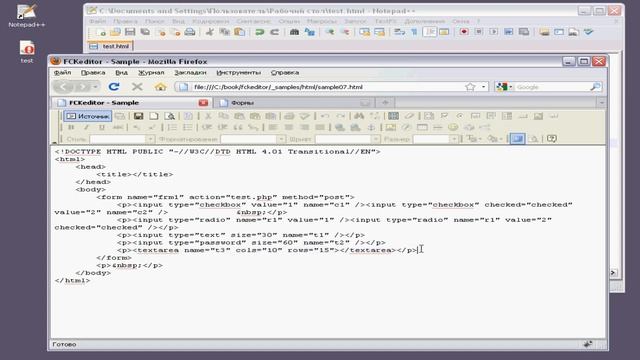Screen dimensions: 640x360
Task: Toggle Bold formatting in FCKeditor
Action: [x=71, y=128]
